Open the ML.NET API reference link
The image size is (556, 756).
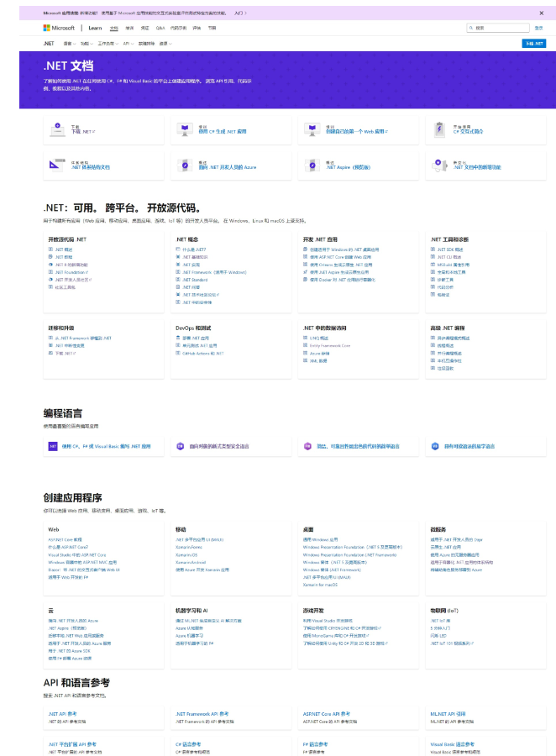pyautogui.click(x=448, y=713)
